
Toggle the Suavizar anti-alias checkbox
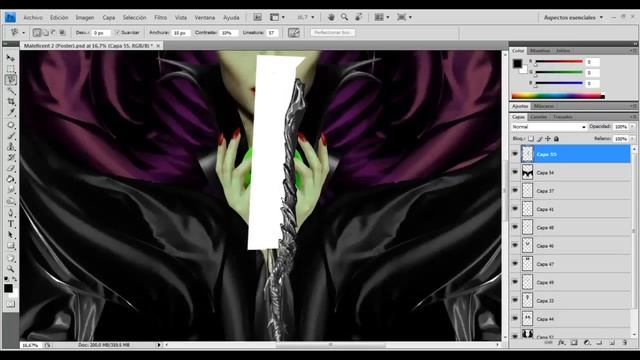coord(117,33)
